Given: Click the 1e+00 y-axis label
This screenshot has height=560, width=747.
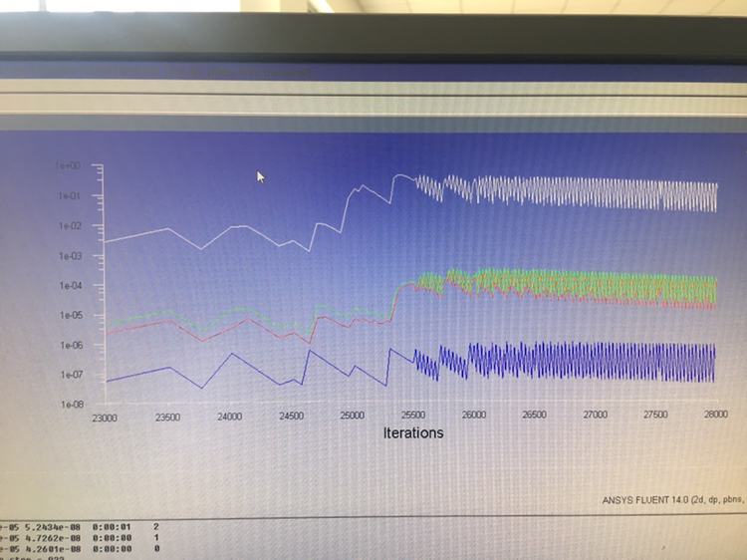Looking at the screenshot, I should [68, 165].
